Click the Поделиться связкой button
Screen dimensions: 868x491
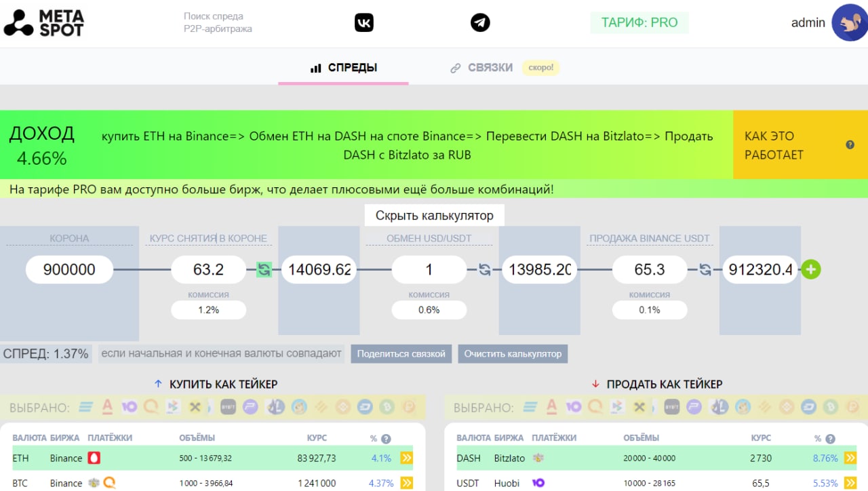tap(401, 354)
